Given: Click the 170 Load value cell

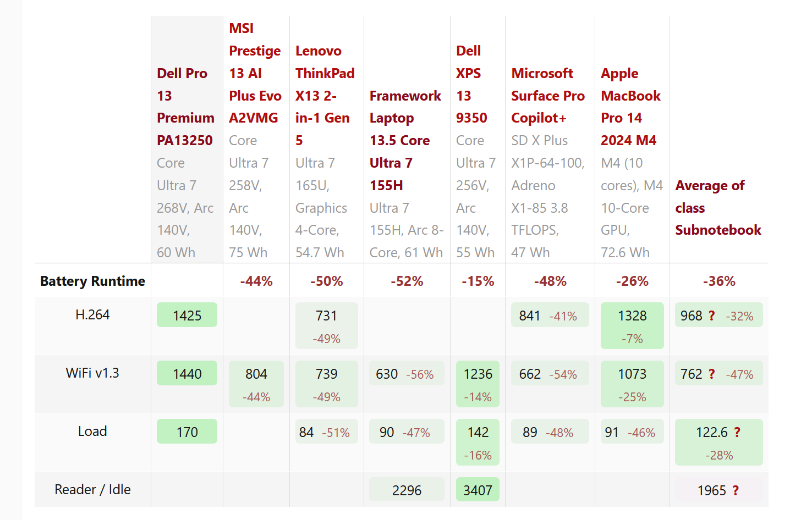Looking at the screenshot, I should pyautogui.click(x=187, y=432).
